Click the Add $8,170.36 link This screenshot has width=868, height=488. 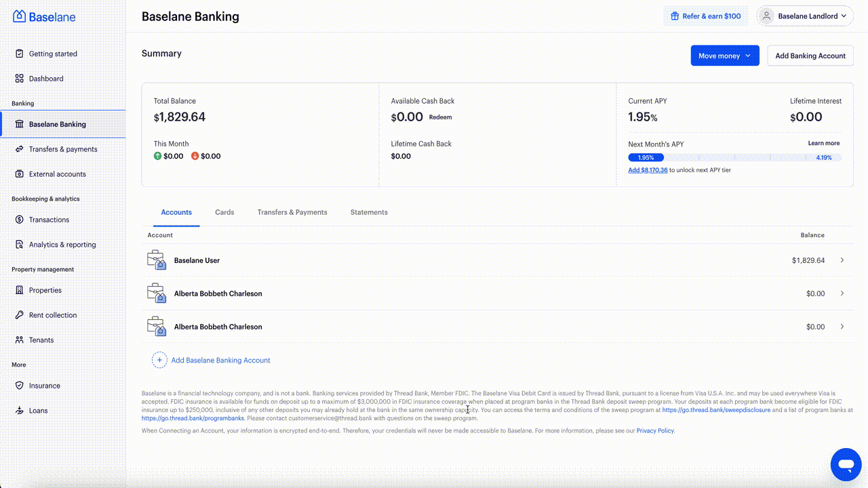tap(648, 170)
